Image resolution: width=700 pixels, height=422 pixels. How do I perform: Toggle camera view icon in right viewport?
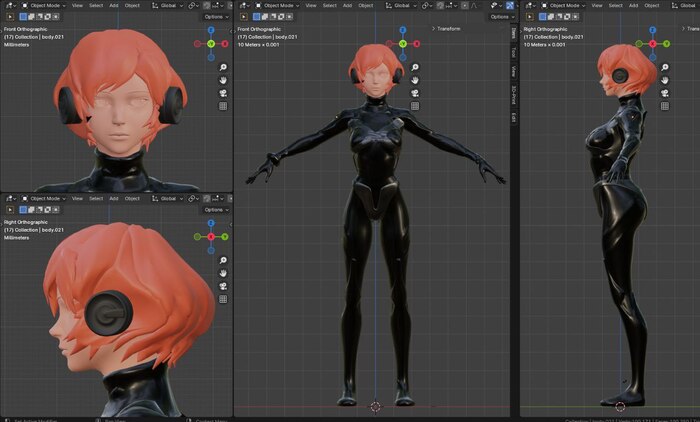coord(665,93)
